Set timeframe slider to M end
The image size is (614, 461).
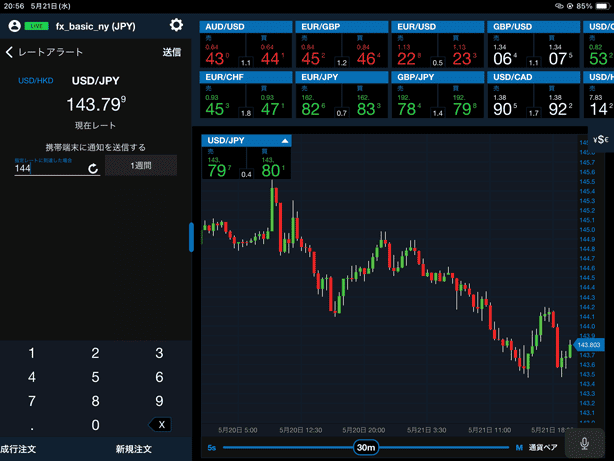coord(519,447)
